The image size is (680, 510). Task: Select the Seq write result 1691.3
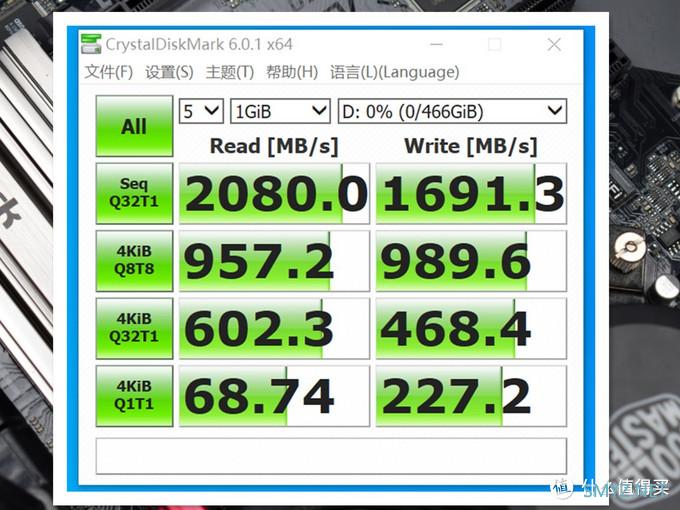point(471,193)
